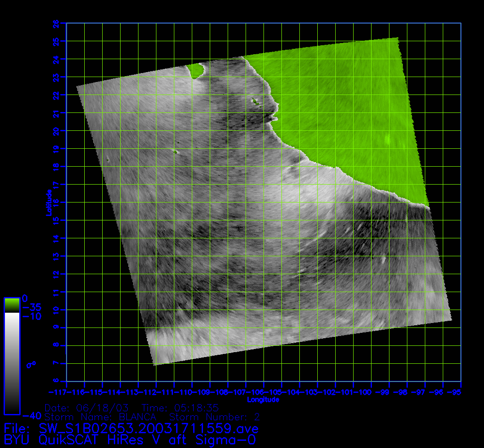
Task: Click the sigma-0 symbol beside the color bar
Action: coord(31,364)
